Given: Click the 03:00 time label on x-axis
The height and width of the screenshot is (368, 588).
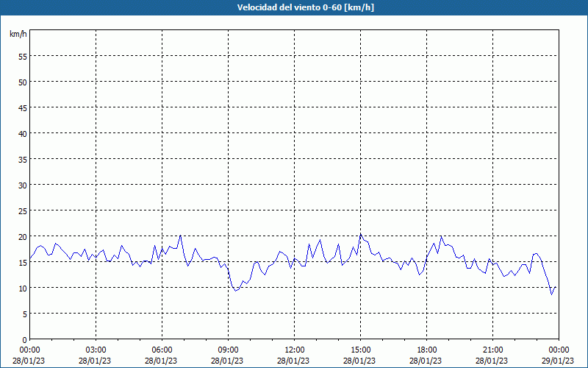Looking at the screenshot, I should [96, 350].
